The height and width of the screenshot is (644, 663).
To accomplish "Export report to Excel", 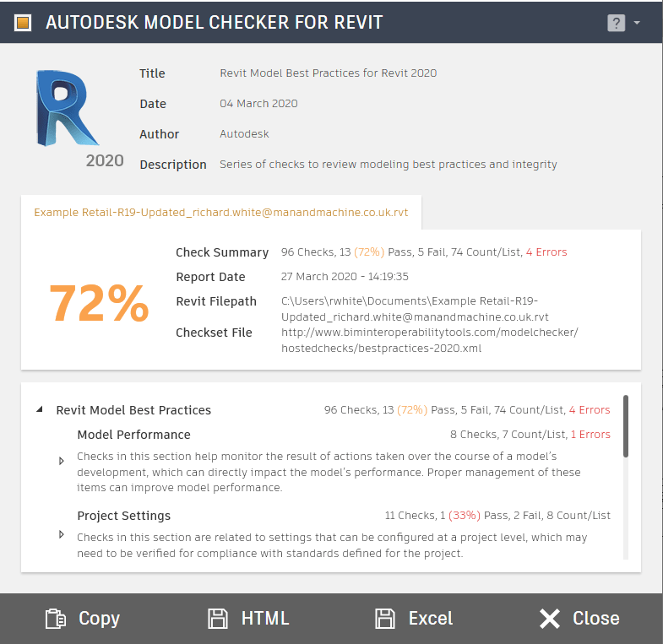I will pyautogui.click(x=414, y=619).
